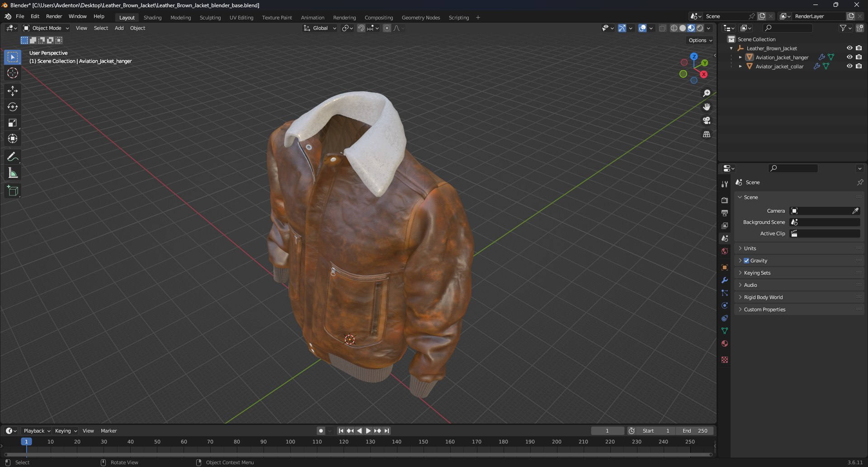Toggle X-ray display

[662, 28]
